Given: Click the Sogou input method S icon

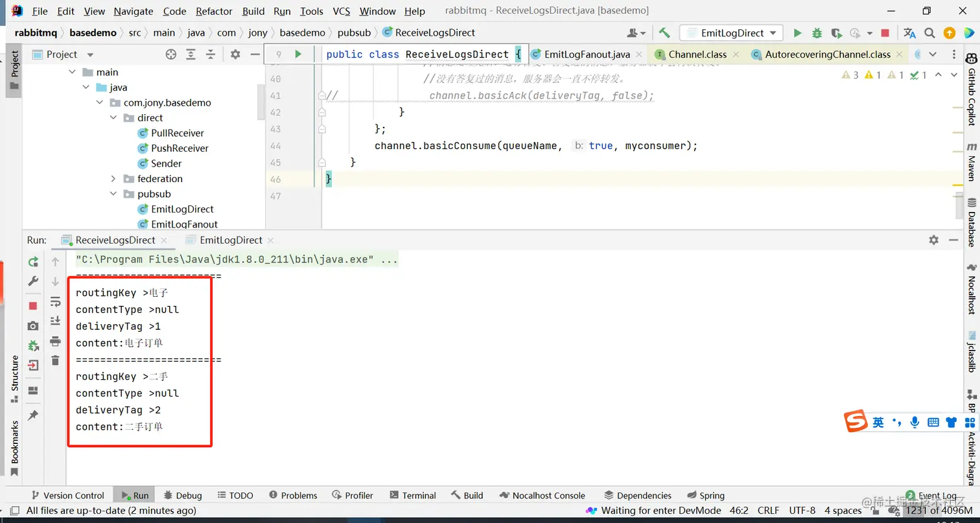Looking at the screenshot, I should tap(856, 421).
